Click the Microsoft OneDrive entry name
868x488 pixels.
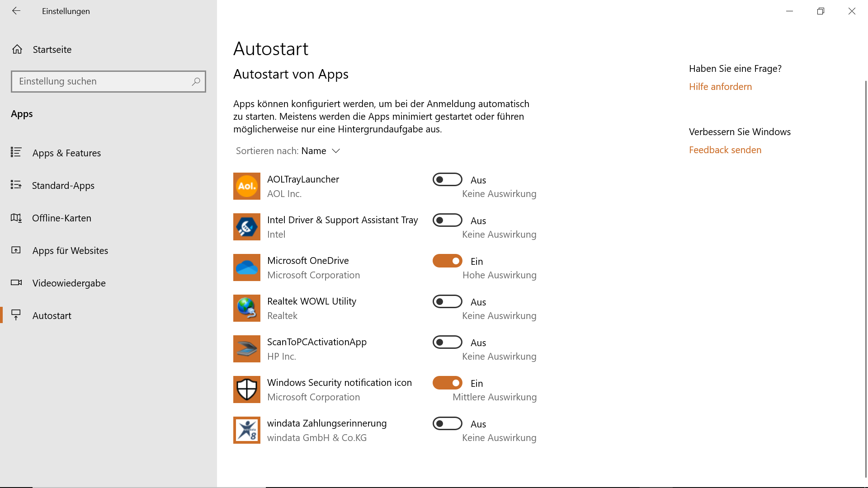click(x=308, y=261)
